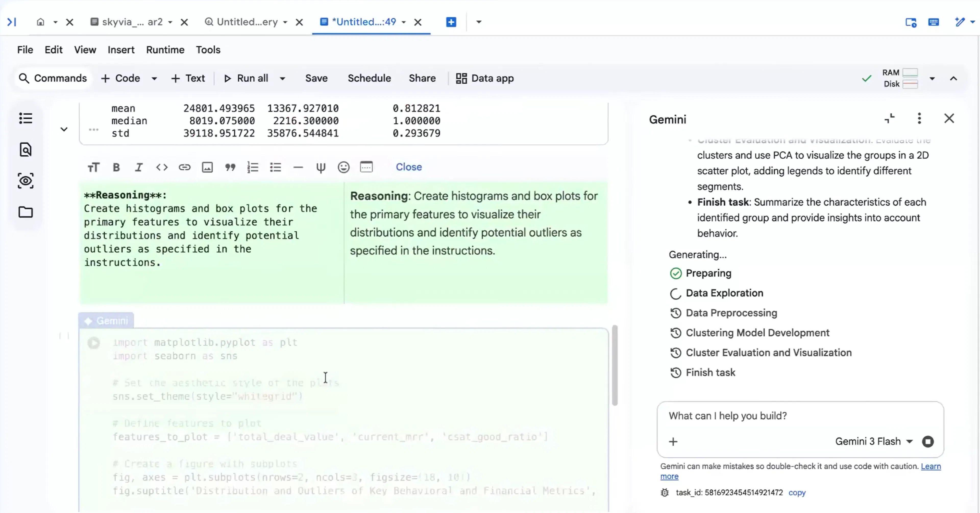The width and height of the screenshot is (980, 513).
Task: Open the Runtime menu
Action: (165, 50)
